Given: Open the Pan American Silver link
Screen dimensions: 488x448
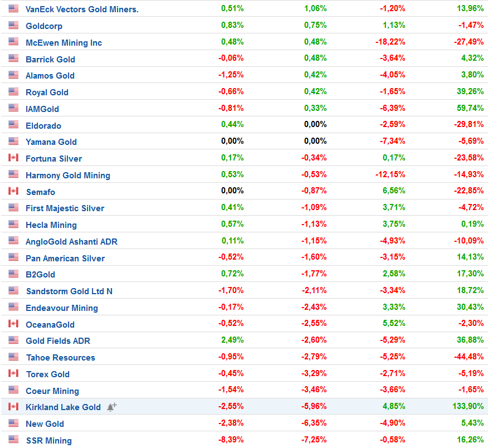Looking at the screenshot, I should (65, 259).
